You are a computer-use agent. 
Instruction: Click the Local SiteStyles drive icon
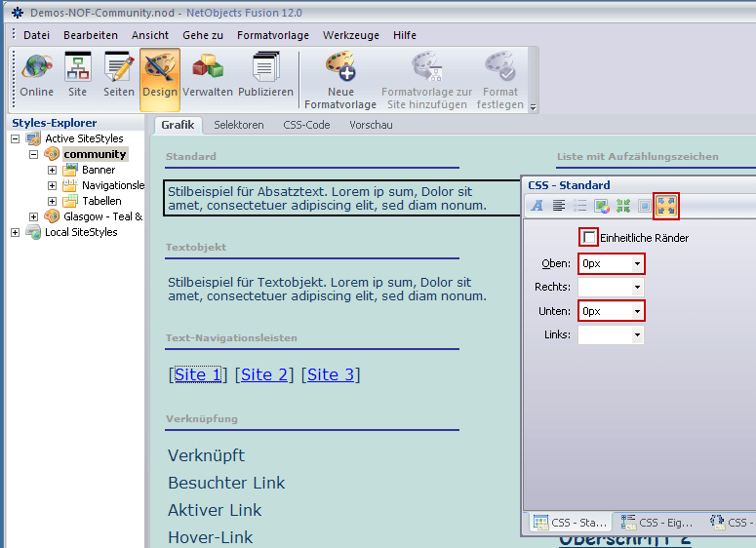(x=33, y=232)
